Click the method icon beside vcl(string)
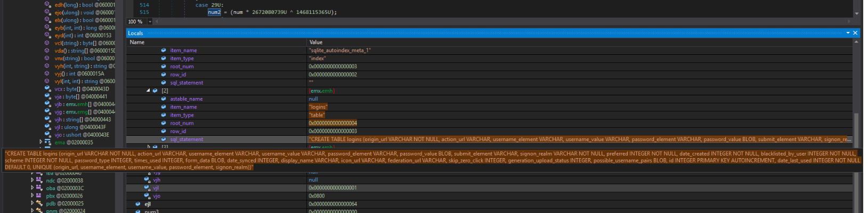The height and width of the screenshot is (213, 868). click(47, 43)
